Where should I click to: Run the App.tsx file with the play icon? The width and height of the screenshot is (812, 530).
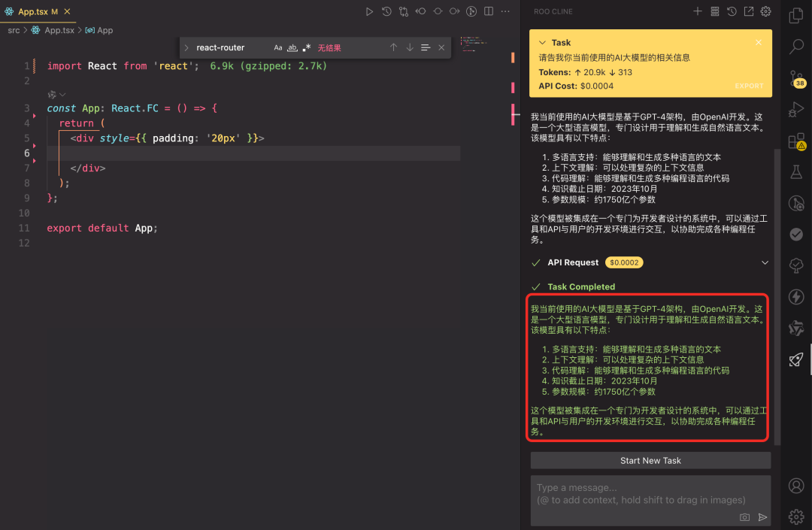(x=370, y=11)
